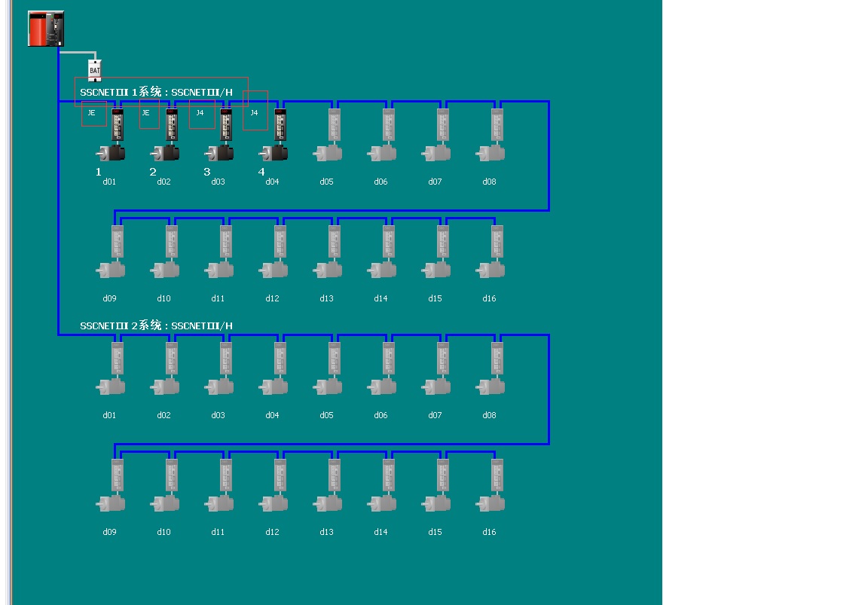
Task: Click grey amplifier d09 in system 1
Action: click(x=117, y=243)
